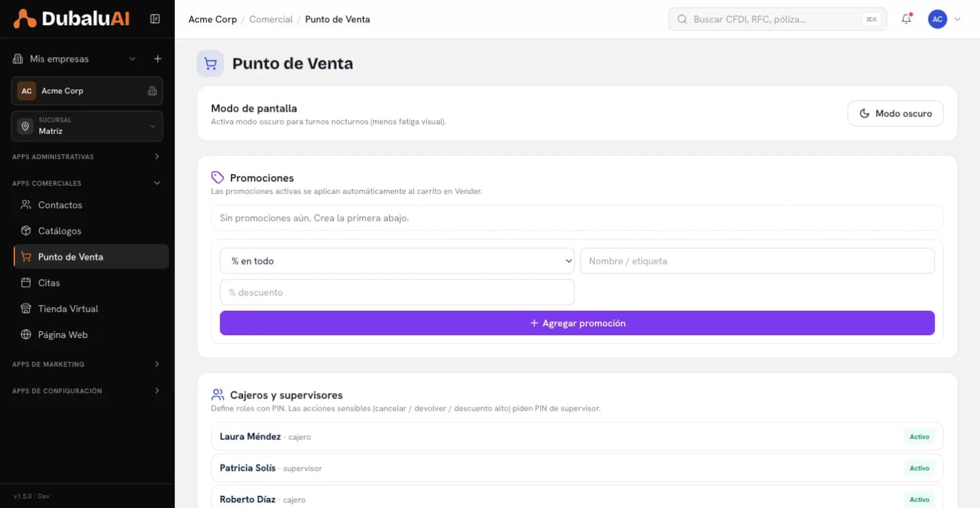Click 'Sin promociones aún' placeholder text
This screenshot has width=980, height=508.
[x=314, y=218]
